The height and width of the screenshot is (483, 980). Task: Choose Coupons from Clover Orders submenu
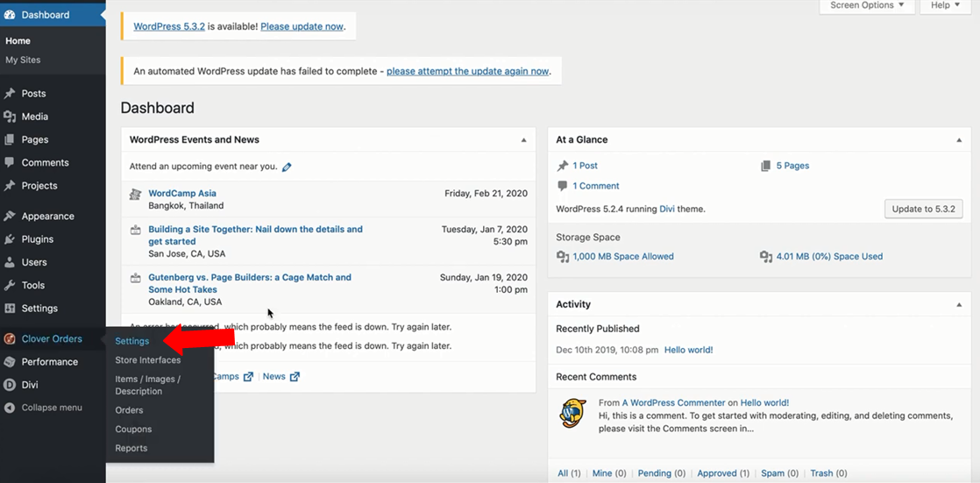click(x=133, y=430)
